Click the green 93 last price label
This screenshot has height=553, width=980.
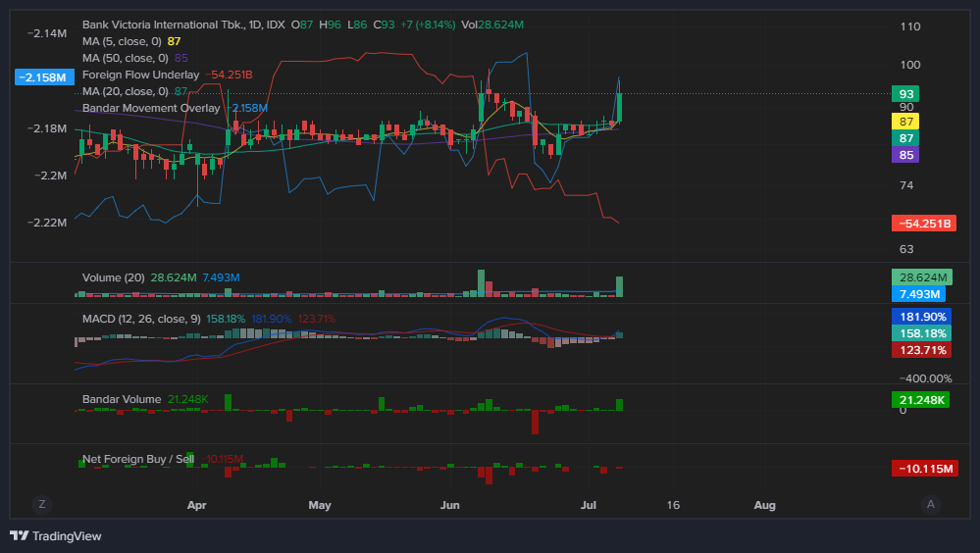pos(905,94)
